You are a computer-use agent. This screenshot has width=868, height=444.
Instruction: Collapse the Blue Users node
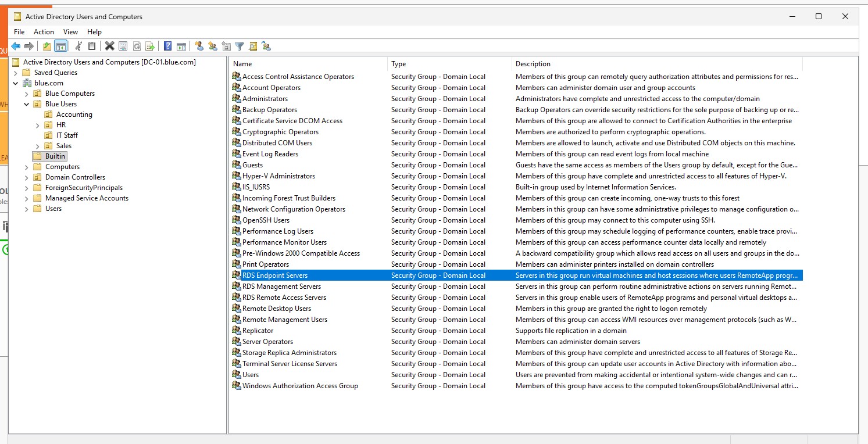(27, 104)
